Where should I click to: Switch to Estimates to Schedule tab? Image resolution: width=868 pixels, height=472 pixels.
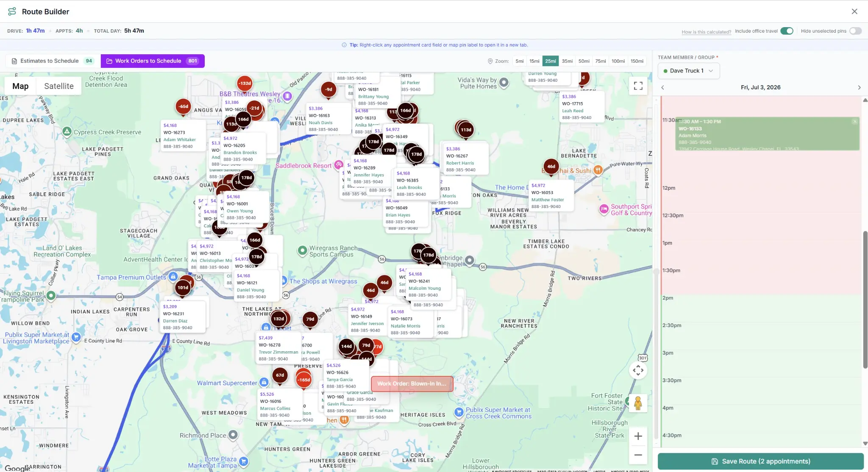pos(53,61)
